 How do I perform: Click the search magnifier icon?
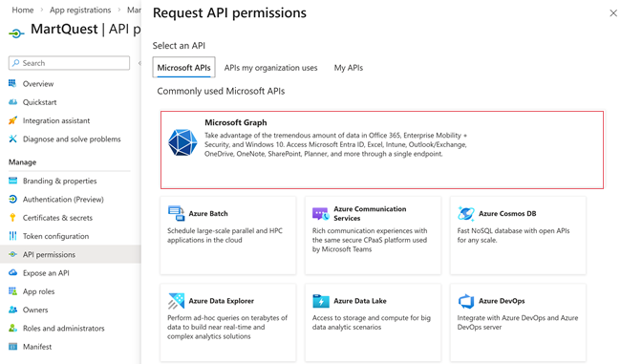(16, 63)
